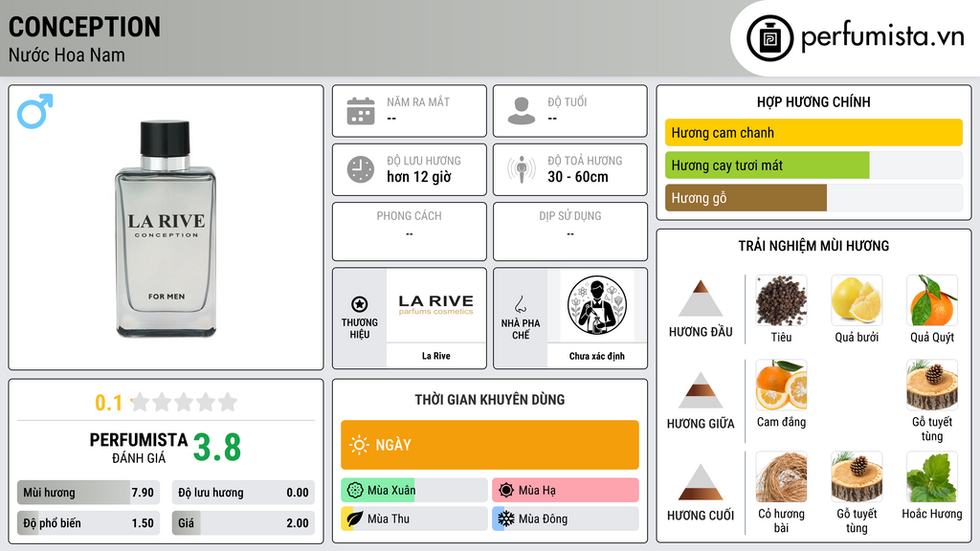Click the nose icon for Nhà pha chế
The image size is (980, 551).
[520, 304]
